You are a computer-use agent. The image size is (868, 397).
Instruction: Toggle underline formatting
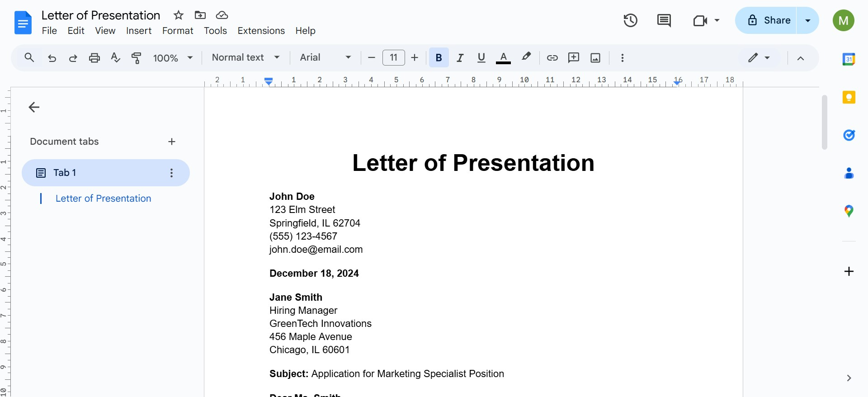[481, 58]
